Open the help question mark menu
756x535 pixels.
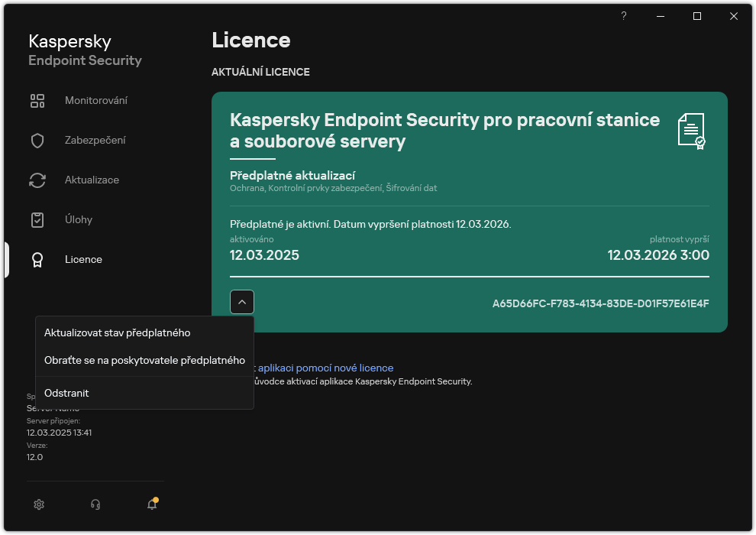click(623, 15)
